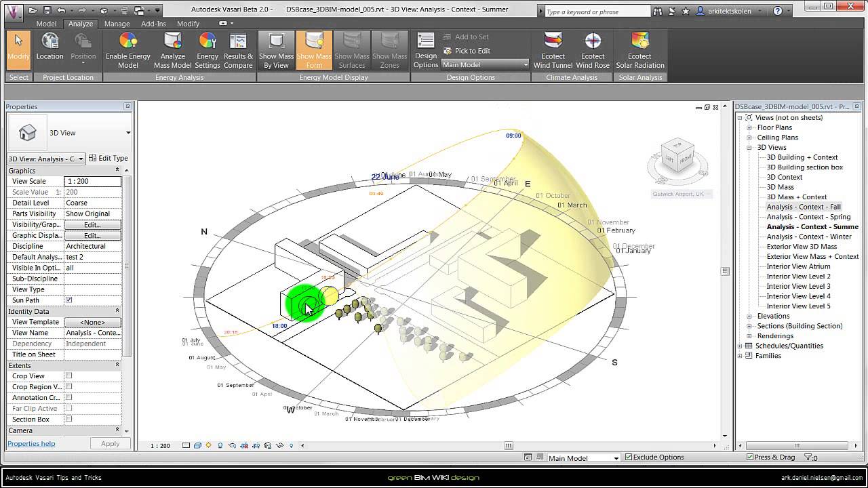
Task: Open the Properties help link
Action: point(31,443)
